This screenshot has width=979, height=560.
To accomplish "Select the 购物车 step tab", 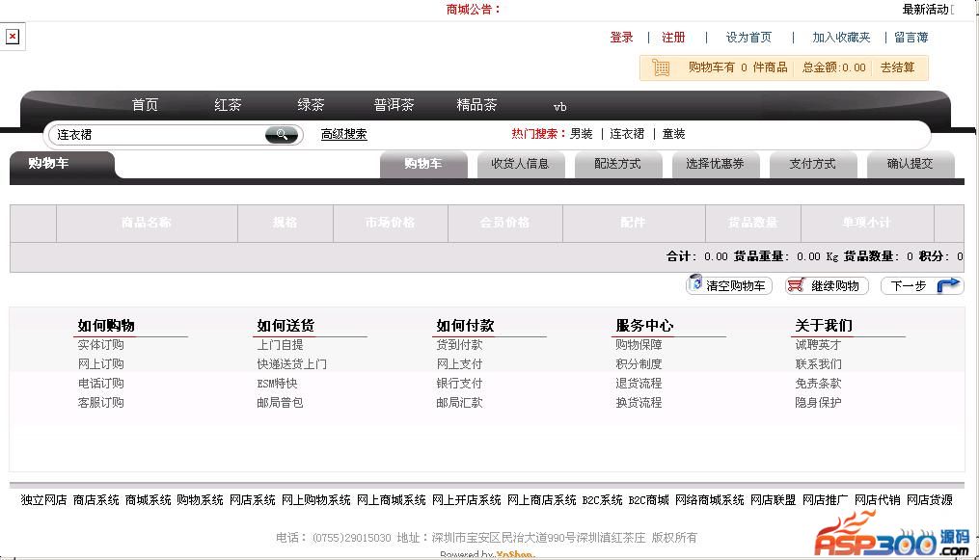I will [x=423, y=164].
